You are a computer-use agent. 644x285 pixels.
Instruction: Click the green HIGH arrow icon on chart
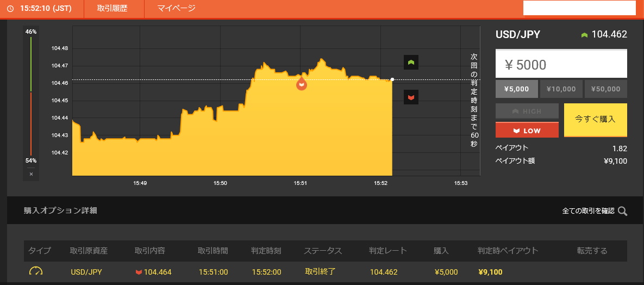coord(411,63)
